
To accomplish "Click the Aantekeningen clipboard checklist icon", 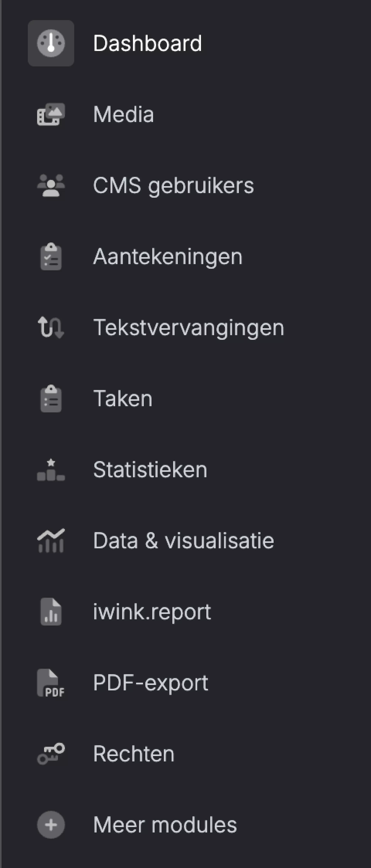I will click(x=51, y=257).
